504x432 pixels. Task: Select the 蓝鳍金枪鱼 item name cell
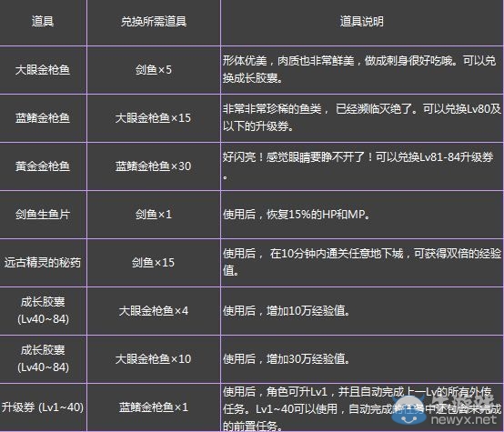tap(43, 118)
